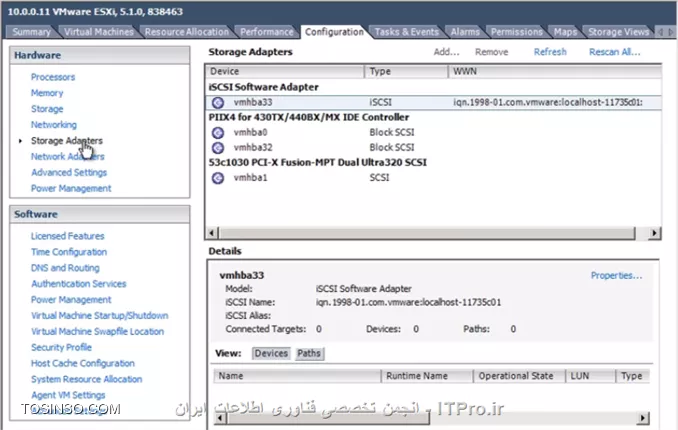Open Time Configuration
This screenshot has width=678, height=430.
pos(69,252)
